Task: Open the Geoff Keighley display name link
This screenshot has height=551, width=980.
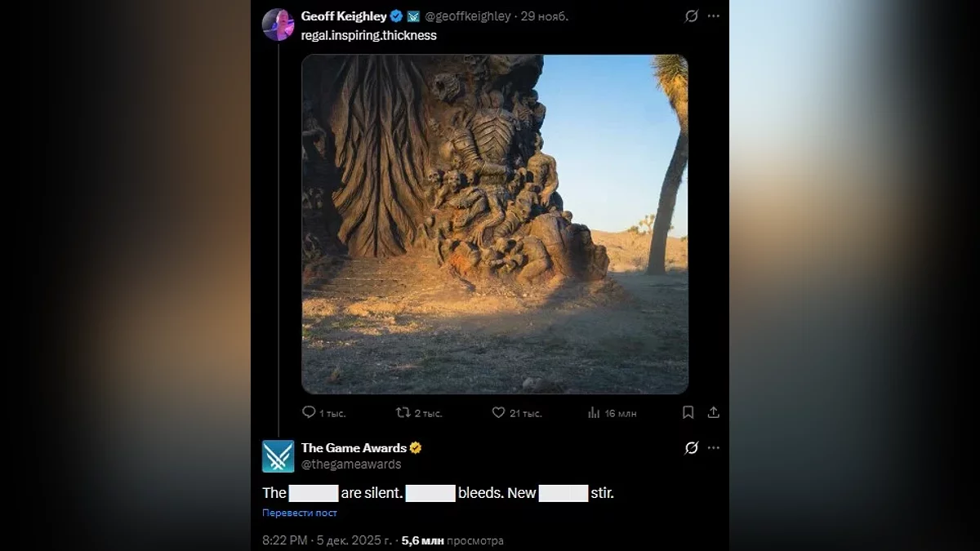Action: (343, 16)
